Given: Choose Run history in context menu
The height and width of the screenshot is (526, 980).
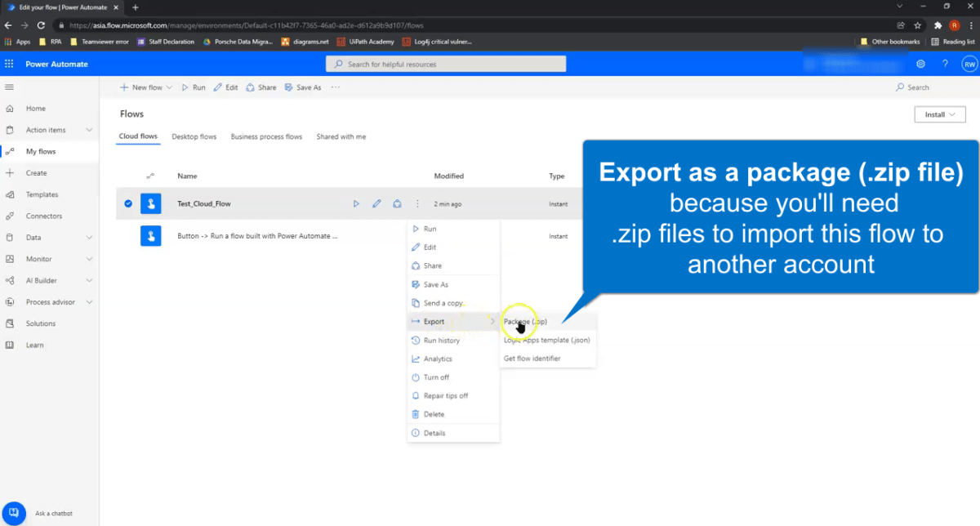Looking at the screenshot, I should click(x=453, y=341).
